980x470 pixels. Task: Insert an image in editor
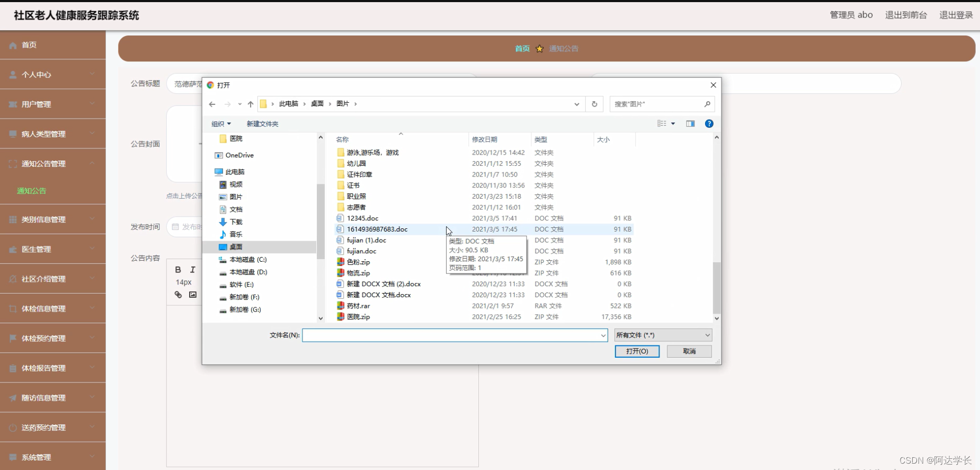tap(193, 295)
